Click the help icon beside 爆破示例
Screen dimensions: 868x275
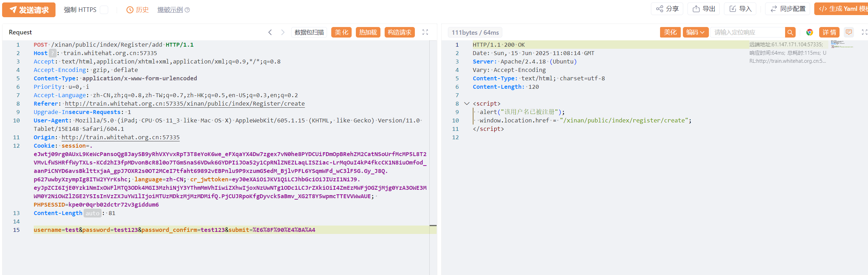187,10
